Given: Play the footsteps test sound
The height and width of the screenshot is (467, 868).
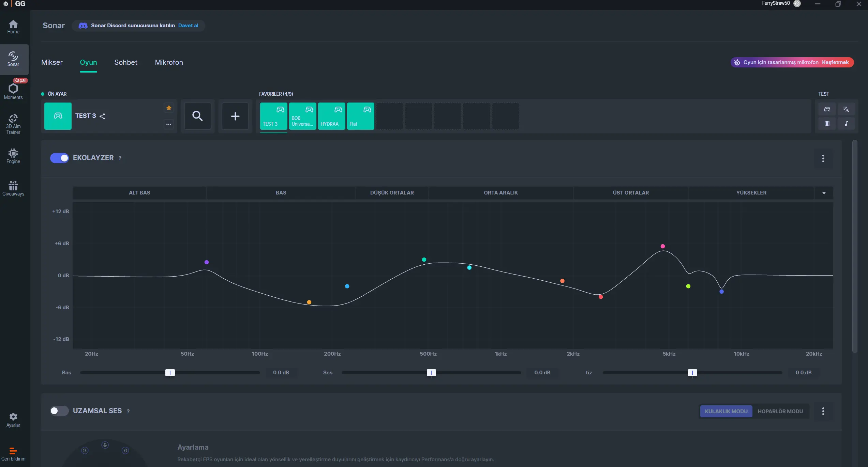Looking at the screenshot, I should (846, 109).
